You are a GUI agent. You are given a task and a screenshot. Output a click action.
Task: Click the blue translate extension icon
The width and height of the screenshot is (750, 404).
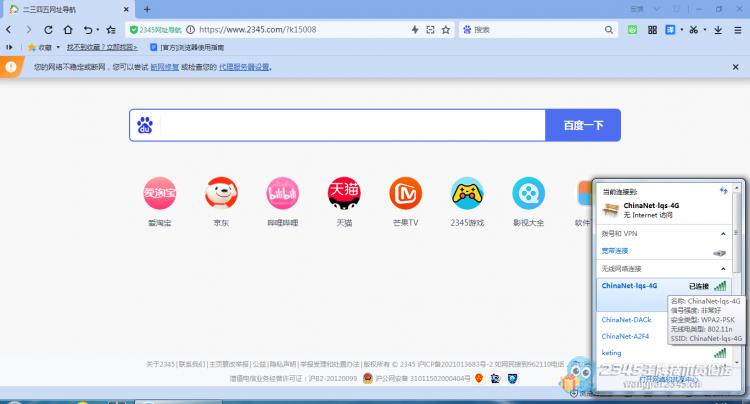(671, 30)
